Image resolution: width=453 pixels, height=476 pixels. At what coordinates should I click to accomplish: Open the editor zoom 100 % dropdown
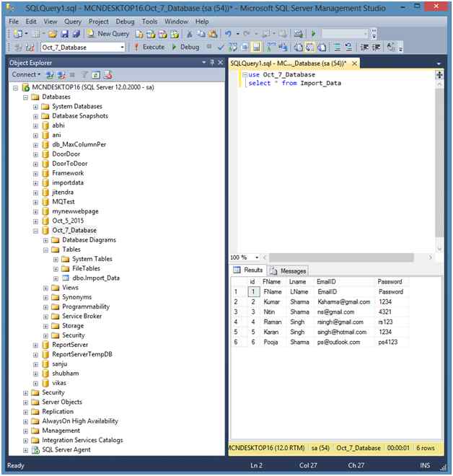tap(257, 257)
